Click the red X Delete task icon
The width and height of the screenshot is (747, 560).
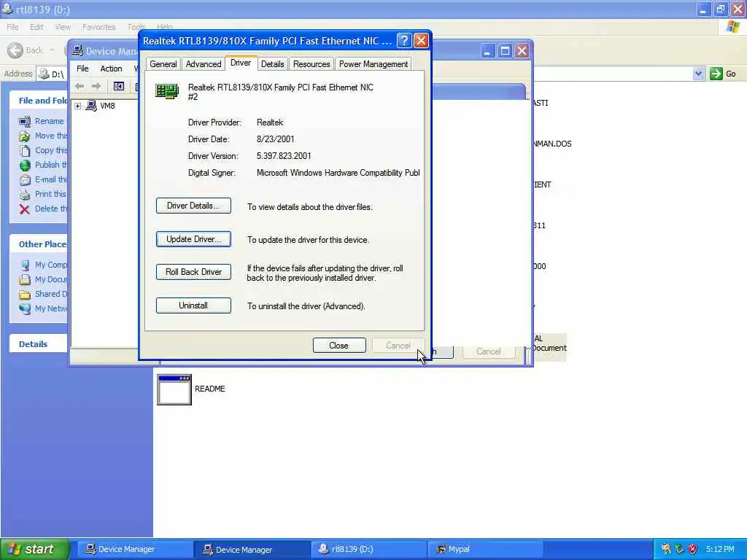coord(25,209)
